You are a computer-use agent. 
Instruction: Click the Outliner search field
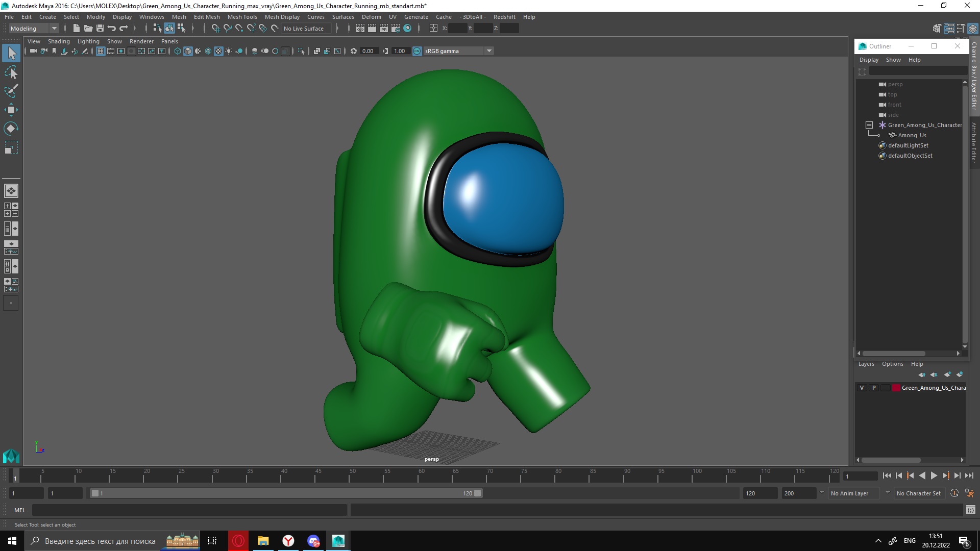tap(917, 71)
